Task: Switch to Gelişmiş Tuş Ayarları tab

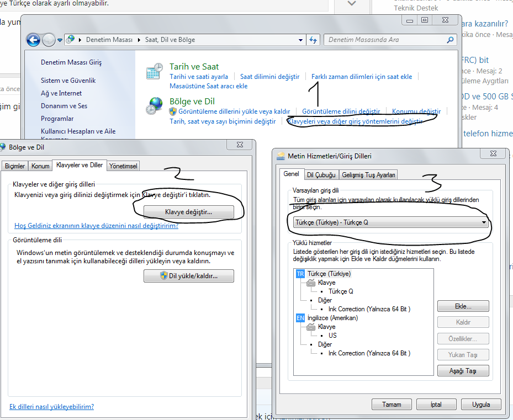Action: (368, 175)
